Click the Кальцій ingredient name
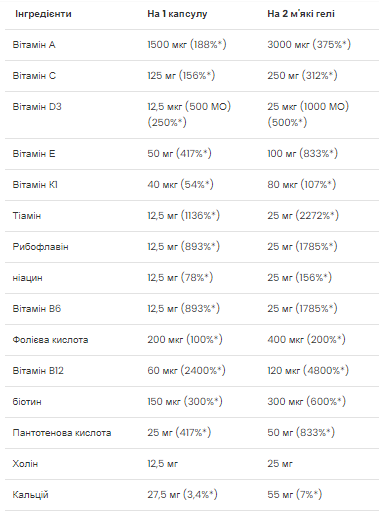This screenshot has width=379, height=512. (x=31, y=495)
